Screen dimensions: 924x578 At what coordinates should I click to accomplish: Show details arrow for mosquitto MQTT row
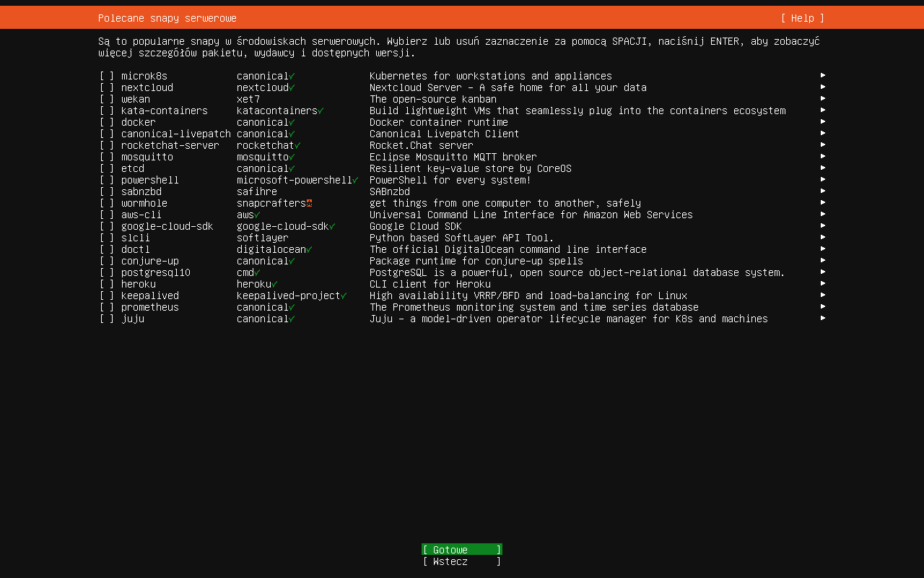point(823,156)
